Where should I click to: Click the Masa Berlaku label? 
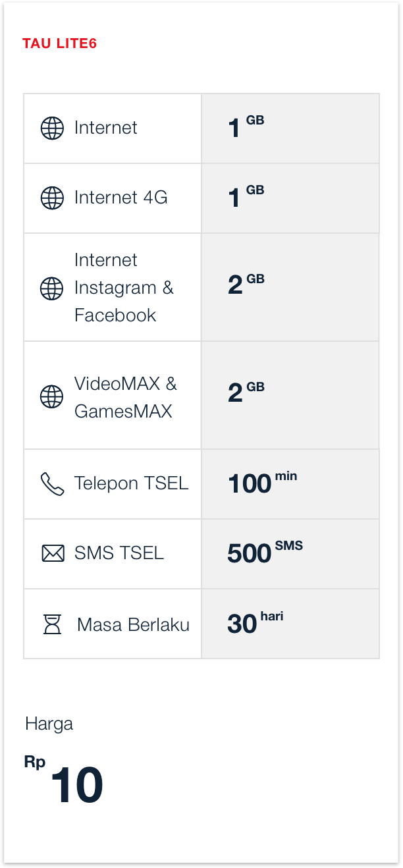(x=133, y=624)
